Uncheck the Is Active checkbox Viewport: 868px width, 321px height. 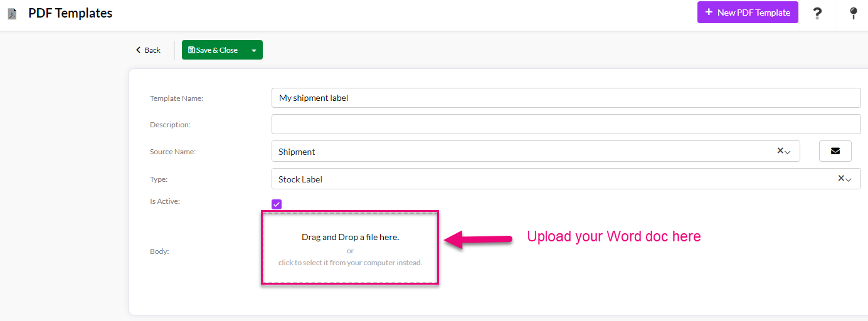tap(277, 204)
